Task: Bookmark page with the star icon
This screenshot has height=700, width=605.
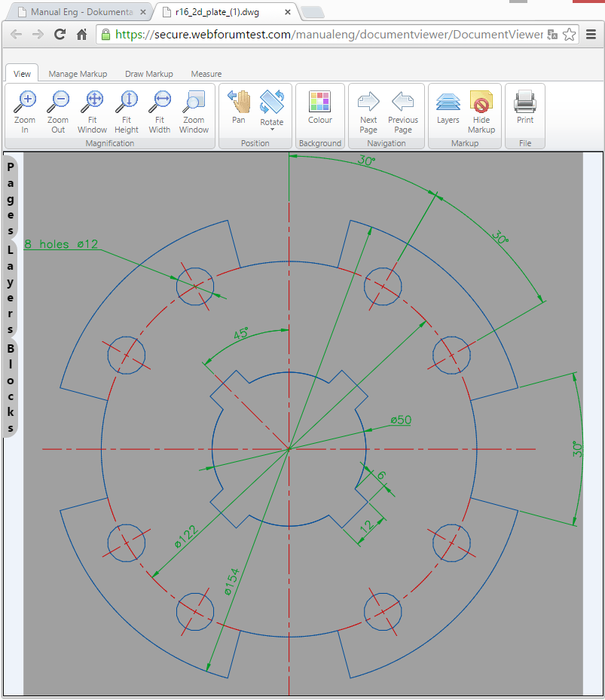Action: pyautogui.click(x=569, y=35)
